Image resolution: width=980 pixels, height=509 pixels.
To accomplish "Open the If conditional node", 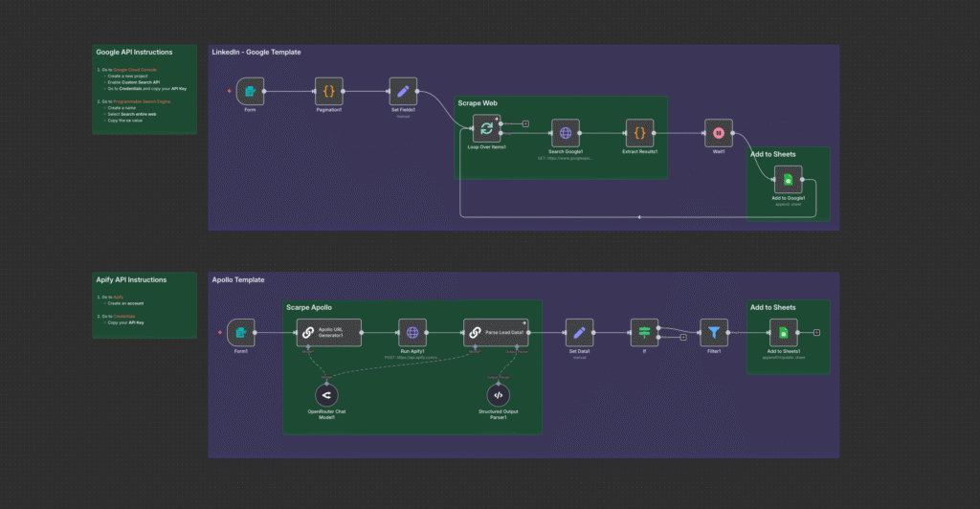I will [644, 332].
